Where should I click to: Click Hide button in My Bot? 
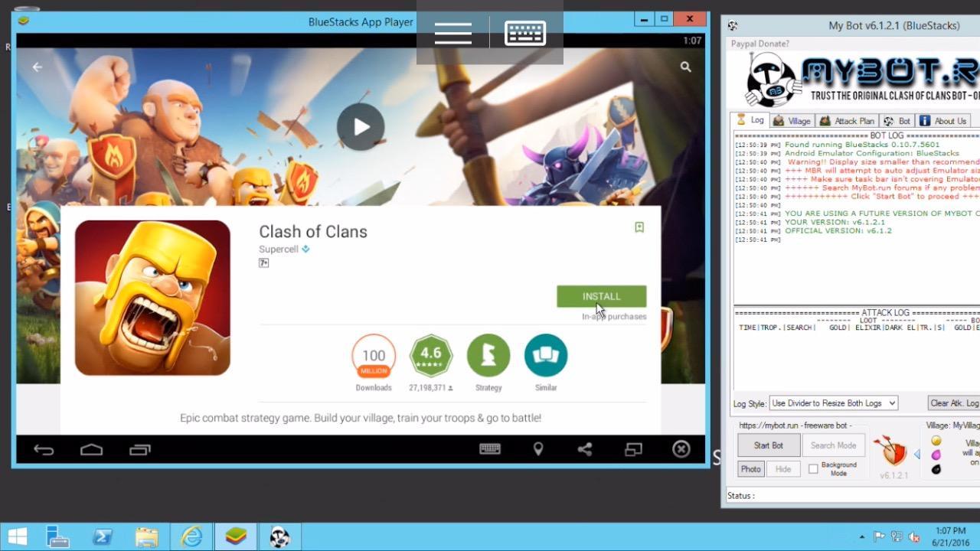[782, 469]
